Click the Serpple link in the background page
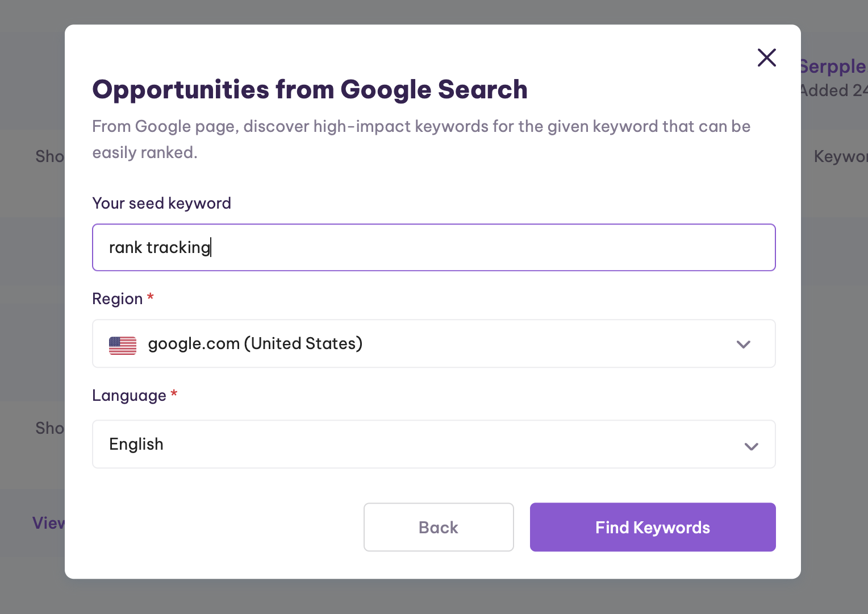 click(x=833, y=67)
